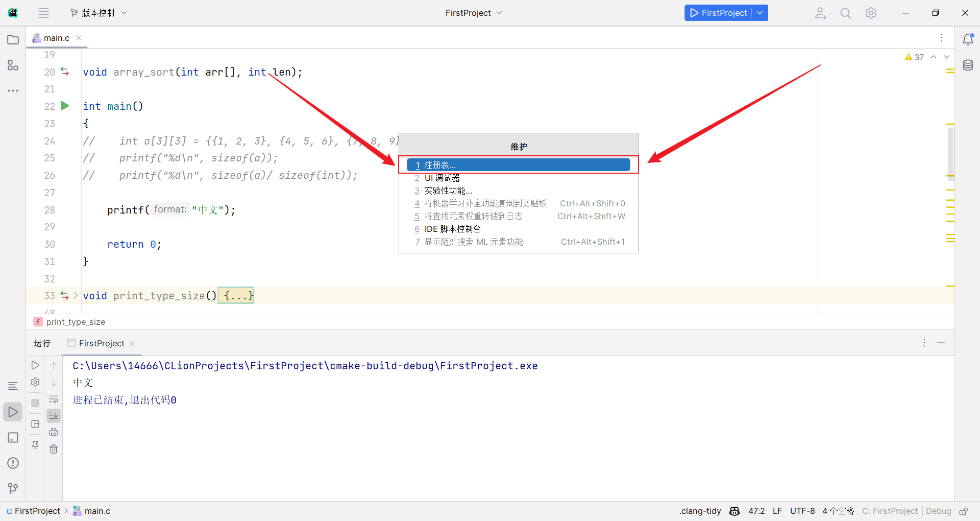This screenshot has height=521, width=980.
Task: Open .clang-tidy settings from the status bar
Action: (x=700, y=511)
